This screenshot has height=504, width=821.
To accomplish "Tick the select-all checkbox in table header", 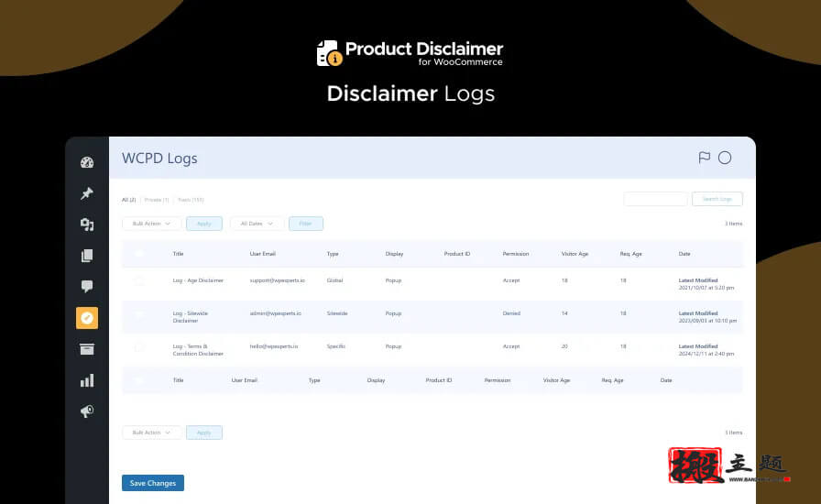I will pyautogui.click(x=138, y=254).
